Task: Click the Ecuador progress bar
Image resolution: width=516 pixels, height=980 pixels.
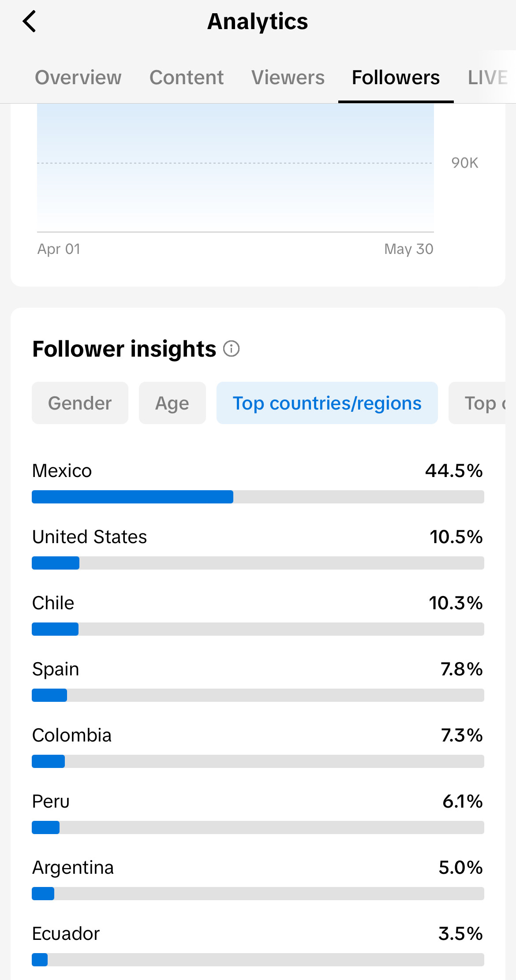Action: click(258, 960)
